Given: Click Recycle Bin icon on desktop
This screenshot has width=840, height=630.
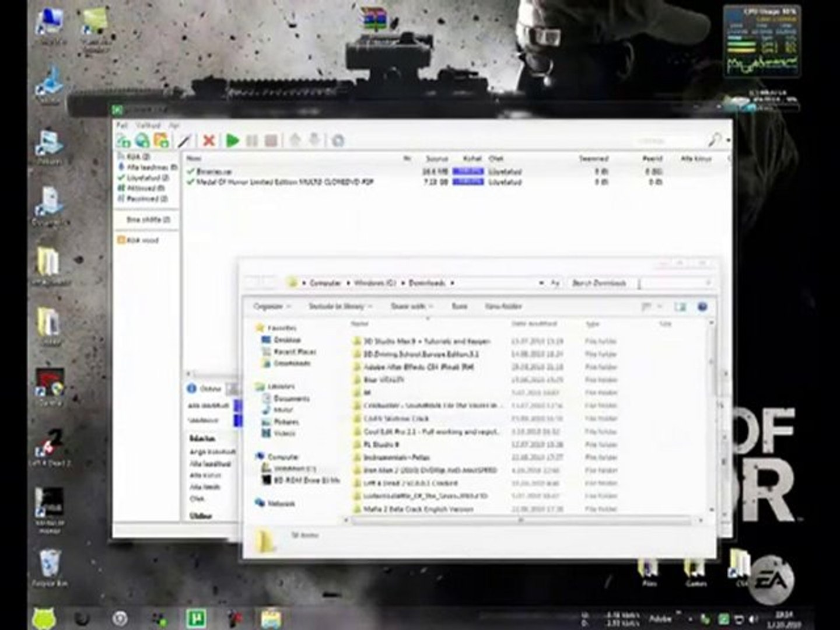Looking at the screenshot, I should 50,567.
